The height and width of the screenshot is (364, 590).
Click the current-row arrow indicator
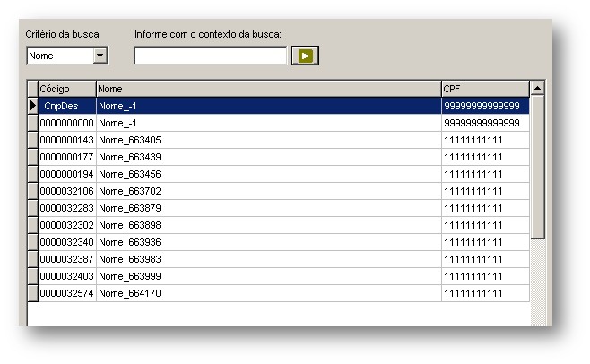coord(33,106)
